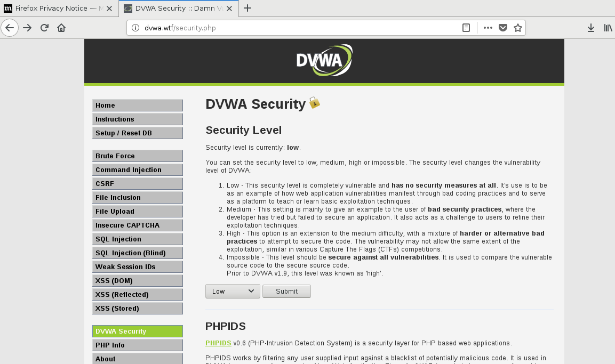Click the padlock icon beside DVWA Security
Image resolution: width=615 pixels, height=364 pixels.
(315, 103)
